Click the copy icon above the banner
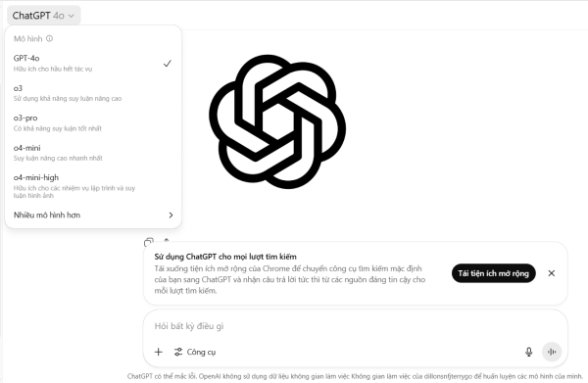 (149, 242)
